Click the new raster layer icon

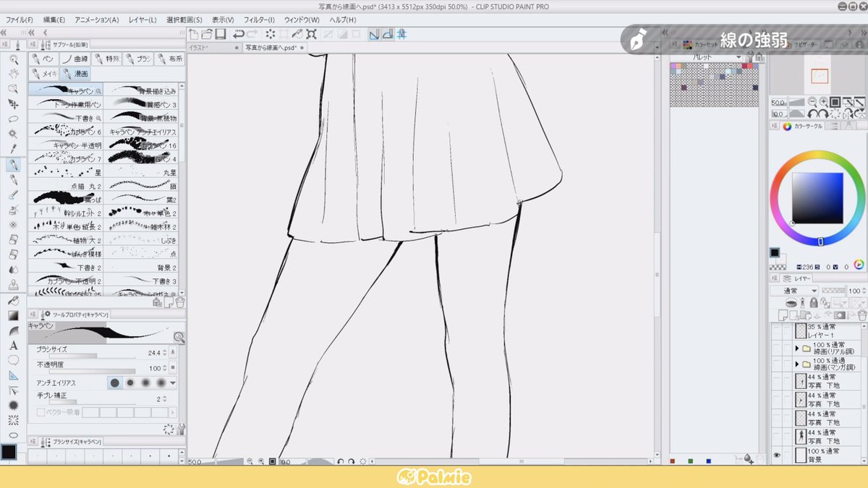pyautogui.click(x=783, y=315)
